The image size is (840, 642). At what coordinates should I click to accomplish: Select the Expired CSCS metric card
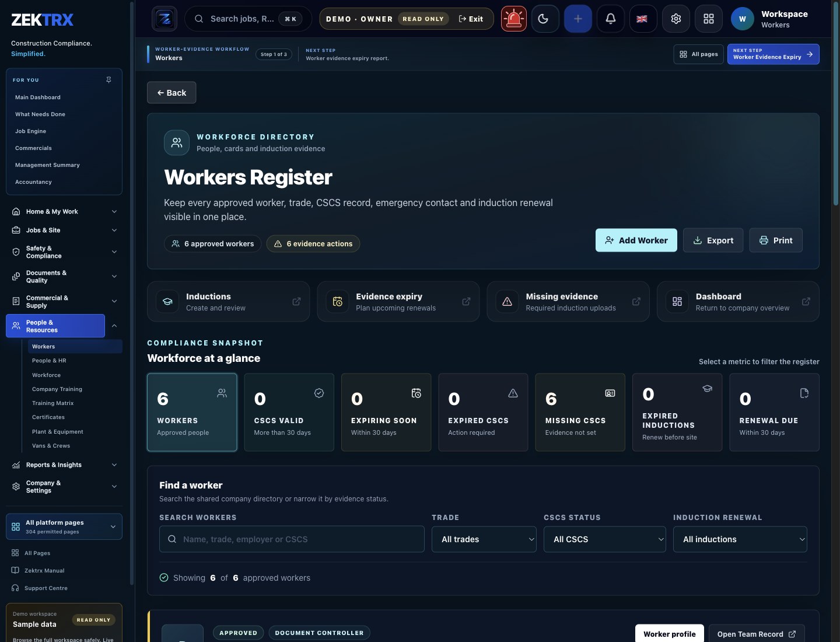click(483, 412)
